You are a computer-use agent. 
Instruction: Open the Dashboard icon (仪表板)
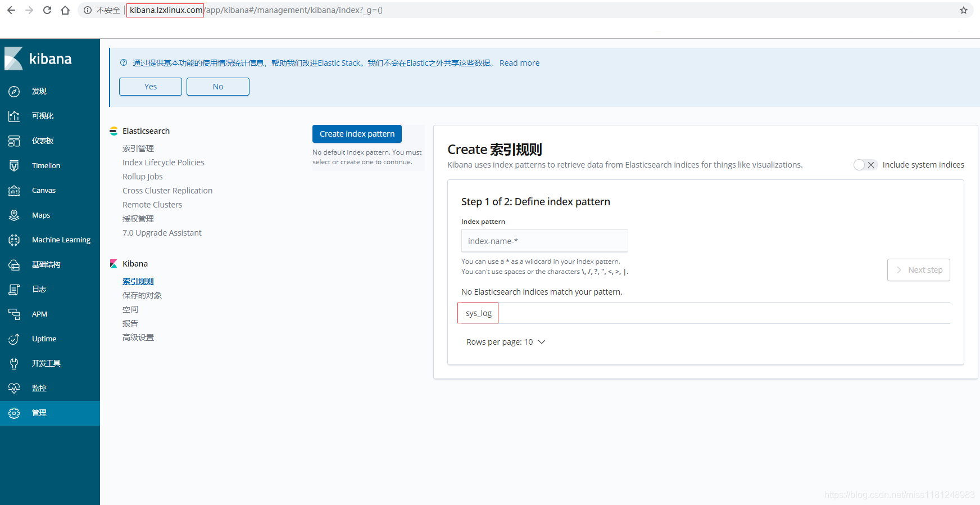pyautogui.click(x=14, y=141)
